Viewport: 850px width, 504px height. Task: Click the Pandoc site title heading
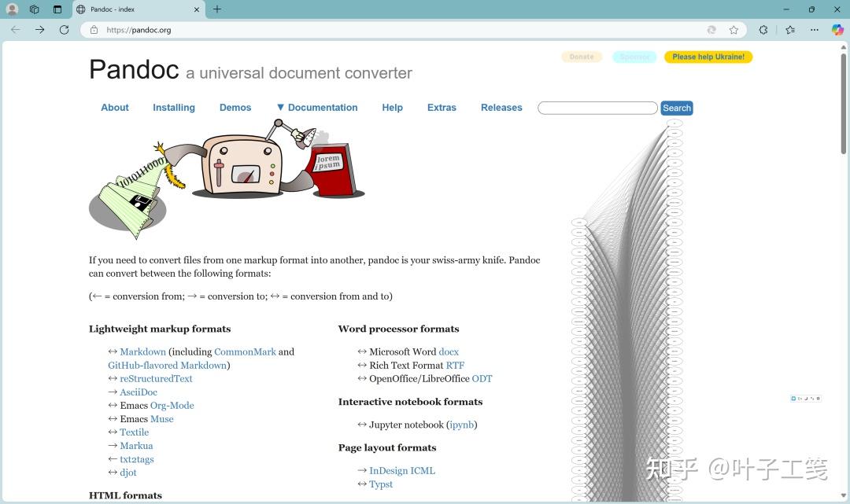pos(134,69)
